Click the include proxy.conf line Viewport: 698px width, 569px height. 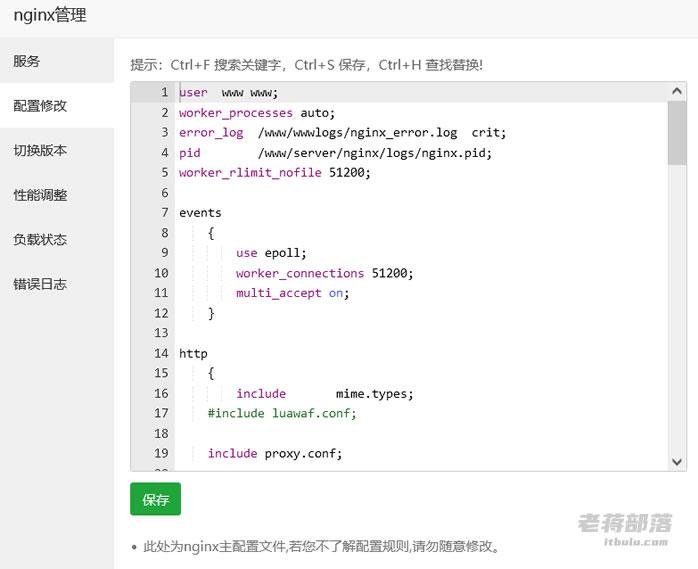274,453
